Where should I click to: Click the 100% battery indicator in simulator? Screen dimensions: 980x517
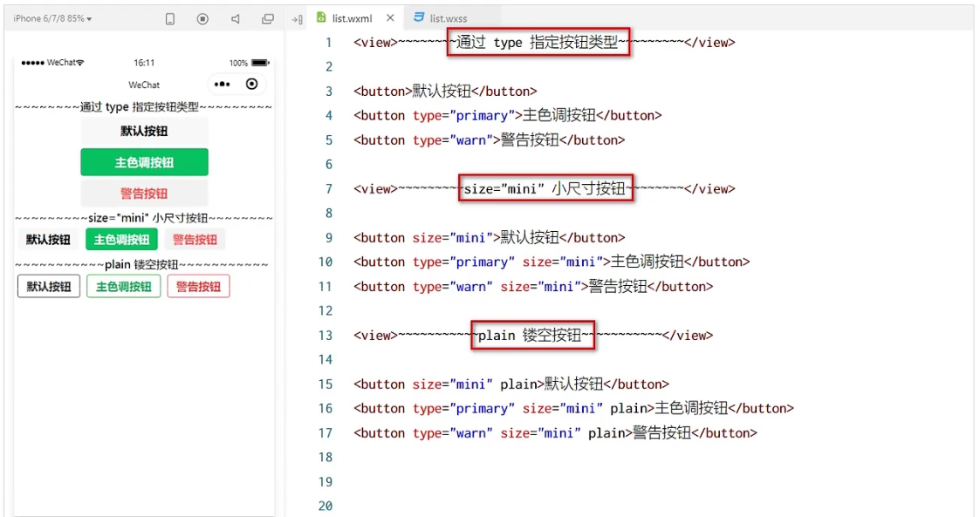[250, 63]
